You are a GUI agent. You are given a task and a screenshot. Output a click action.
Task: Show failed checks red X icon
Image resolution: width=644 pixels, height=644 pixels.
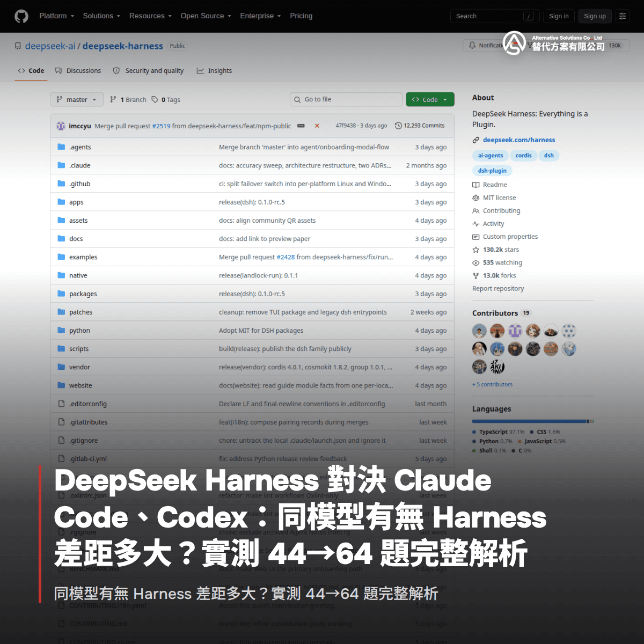tap(317, 126)
